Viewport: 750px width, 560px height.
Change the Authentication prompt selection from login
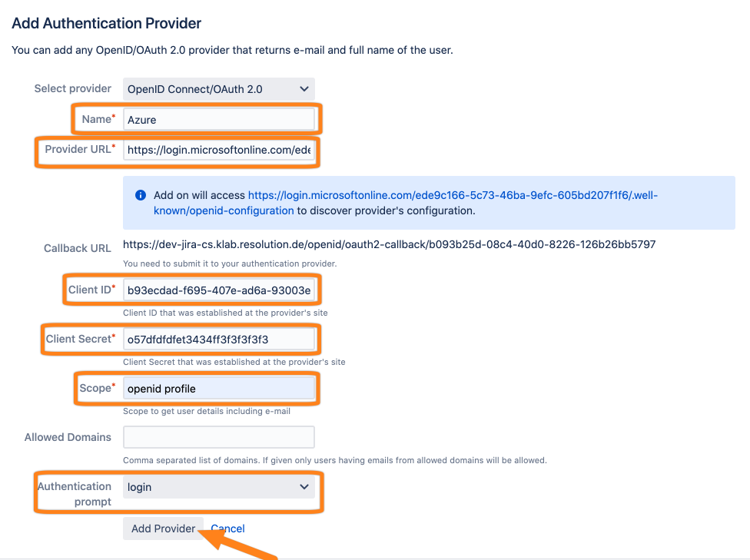click(x=219, y=487)
